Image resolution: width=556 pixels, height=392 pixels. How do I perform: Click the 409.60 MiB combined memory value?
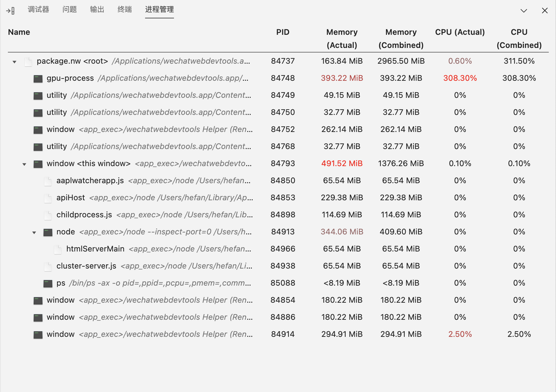[401, 232]
